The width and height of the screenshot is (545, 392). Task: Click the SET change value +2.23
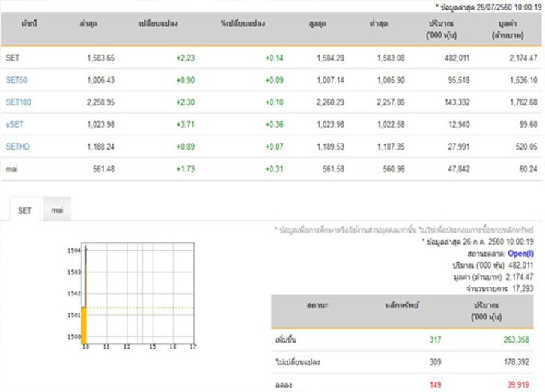[186, 58]
